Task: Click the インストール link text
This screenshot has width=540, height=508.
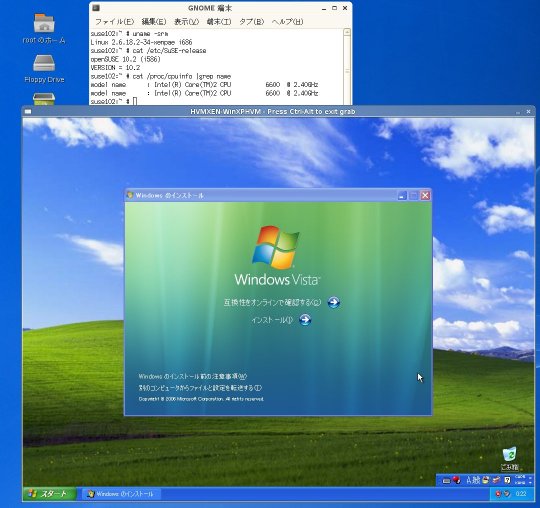Action: 272,320
